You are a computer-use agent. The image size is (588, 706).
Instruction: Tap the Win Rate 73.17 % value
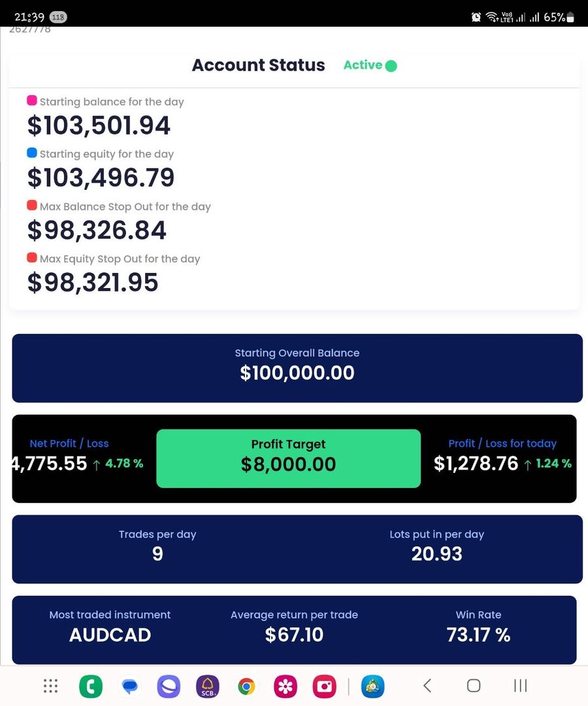click(478, 634)
